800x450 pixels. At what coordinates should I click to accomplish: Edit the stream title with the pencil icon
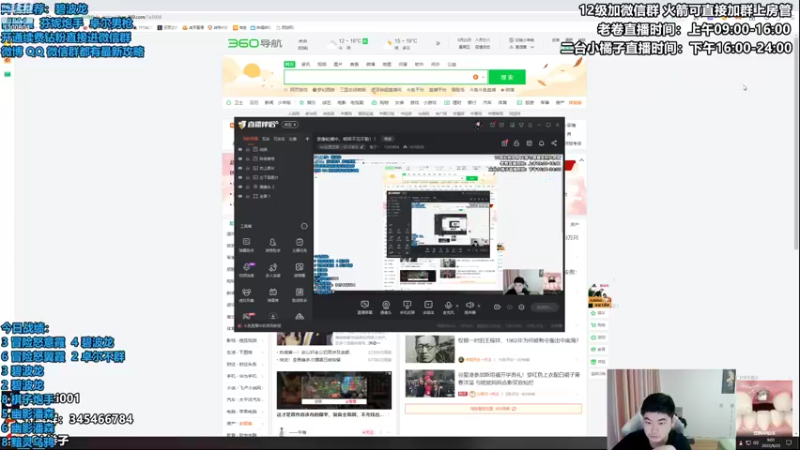pos(362,147)
